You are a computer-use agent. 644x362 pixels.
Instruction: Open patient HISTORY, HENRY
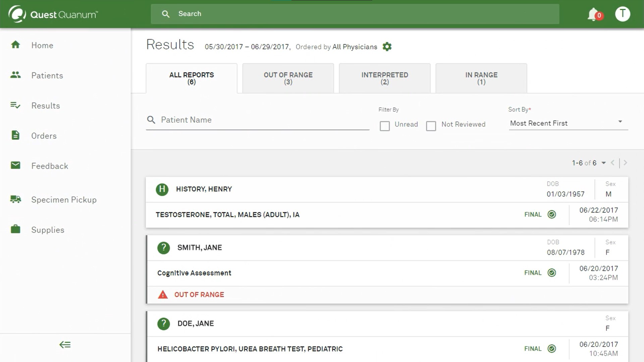coord(204,189)
